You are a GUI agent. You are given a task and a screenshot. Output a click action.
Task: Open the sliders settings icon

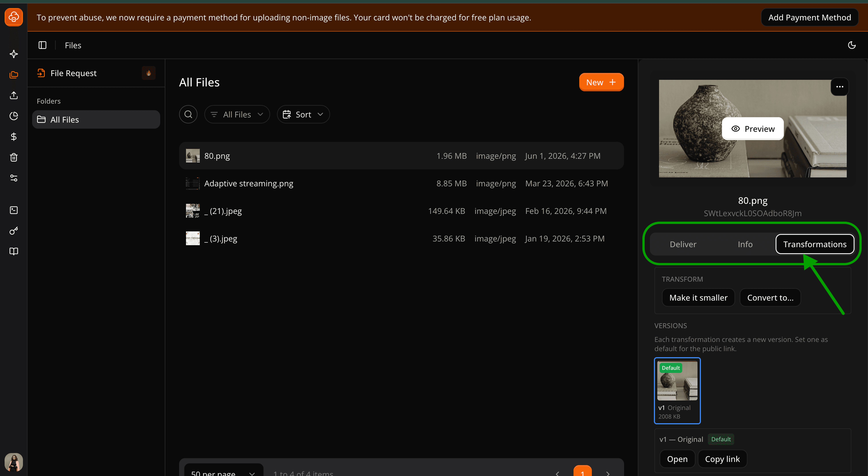[14, 178]
